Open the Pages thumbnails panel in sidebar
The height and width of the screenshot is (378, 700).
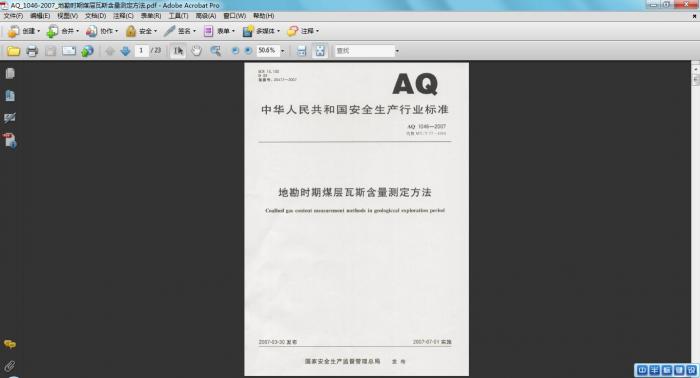(10, 73)
